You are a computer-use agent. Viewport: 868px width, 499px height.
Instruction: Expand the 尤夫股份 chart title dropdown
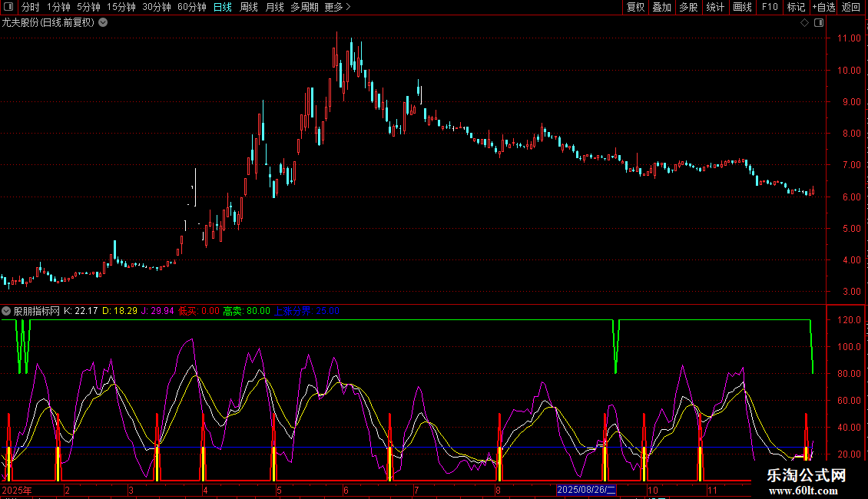[103, 22]
